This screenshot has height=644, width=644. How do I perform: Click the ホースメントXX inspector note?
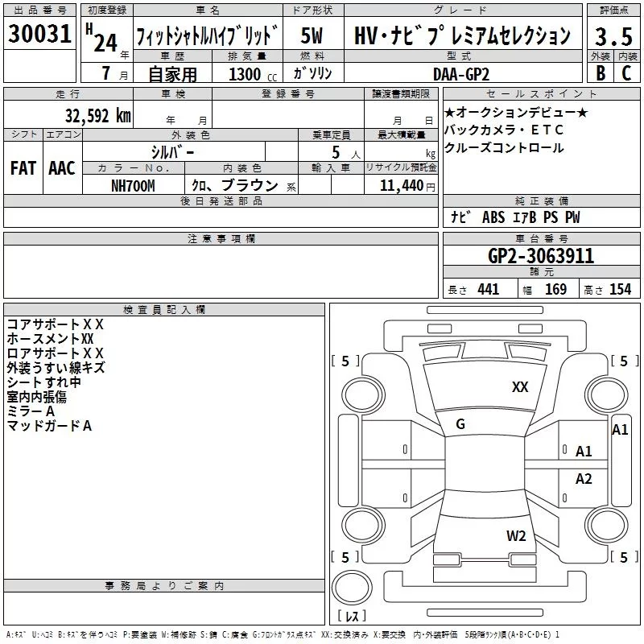point(50,339)
